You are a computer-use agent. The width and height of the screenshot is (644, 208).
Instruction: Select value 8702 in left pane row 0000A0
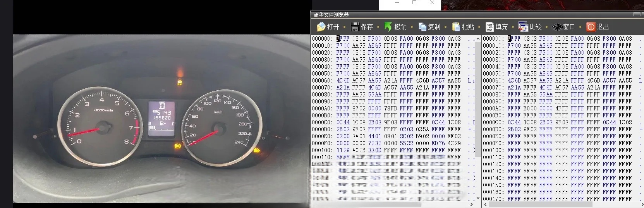[359, 108]
